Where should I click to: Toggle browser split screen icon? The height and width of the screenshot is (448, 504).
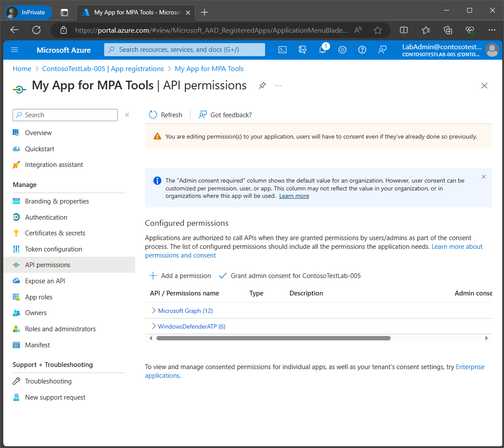pos(404,30)
